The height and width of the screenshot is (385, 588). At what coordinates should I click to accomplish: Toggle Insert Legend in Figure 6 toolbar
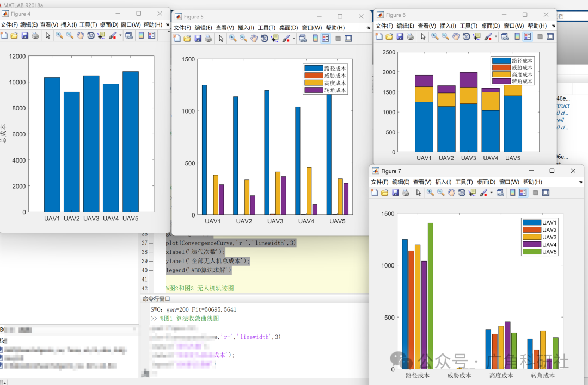(x=528, y=36)
